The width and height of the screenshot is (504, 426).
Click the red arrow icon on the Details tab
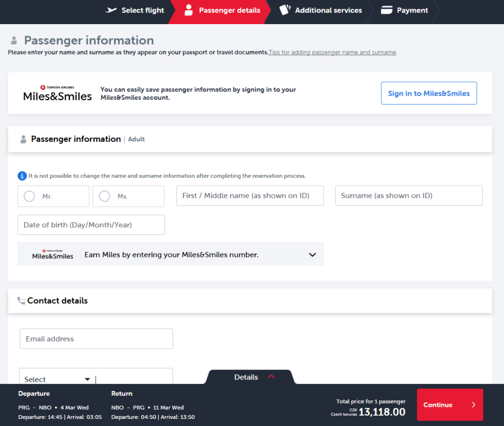[x=271, y=377]
